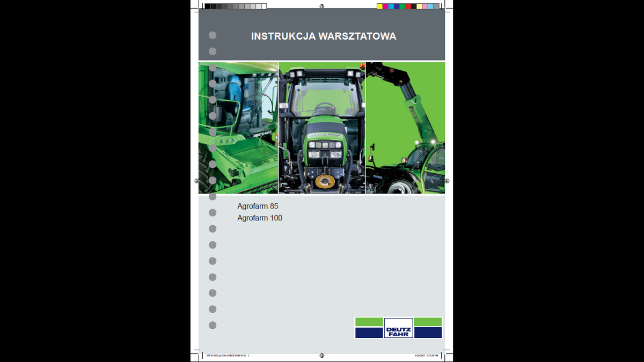Select the Agrofarm 100 text
Image resolution: width=644 pixels, height=362 pixels.
(x=260, y=218)
